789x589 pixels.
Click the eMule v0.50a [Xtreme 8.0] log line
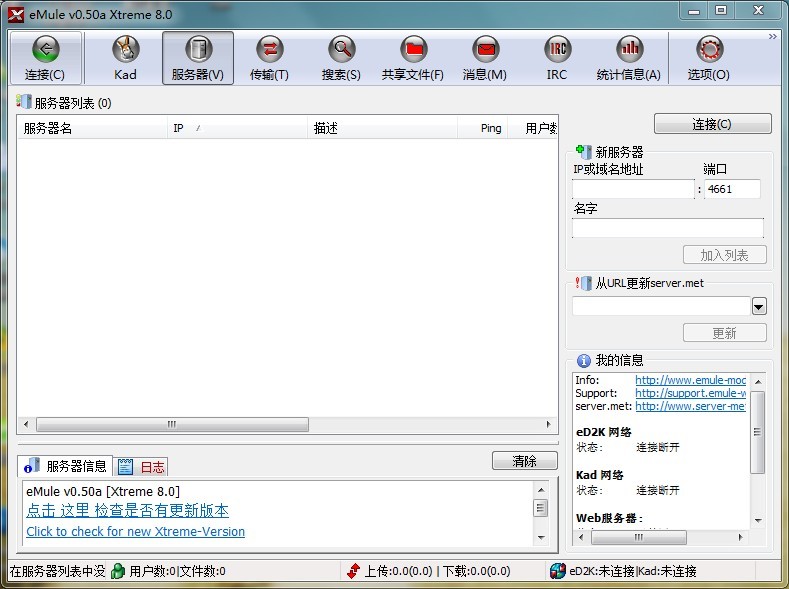[103, 491]
